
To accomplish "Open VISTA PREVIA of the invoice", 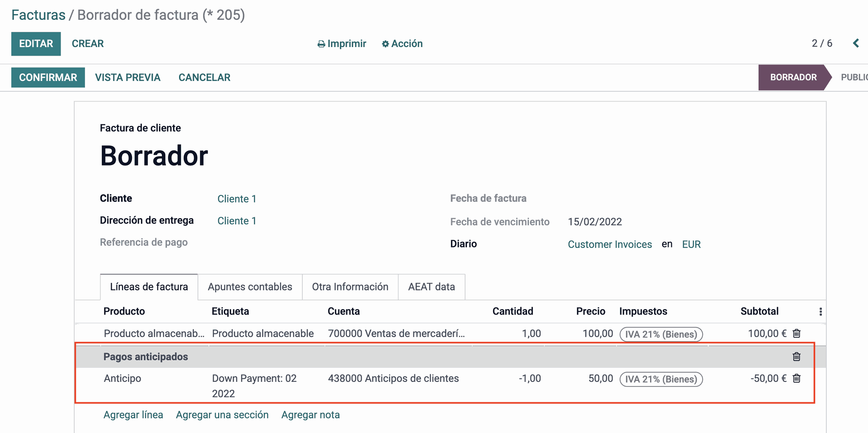I will point(127,77).
